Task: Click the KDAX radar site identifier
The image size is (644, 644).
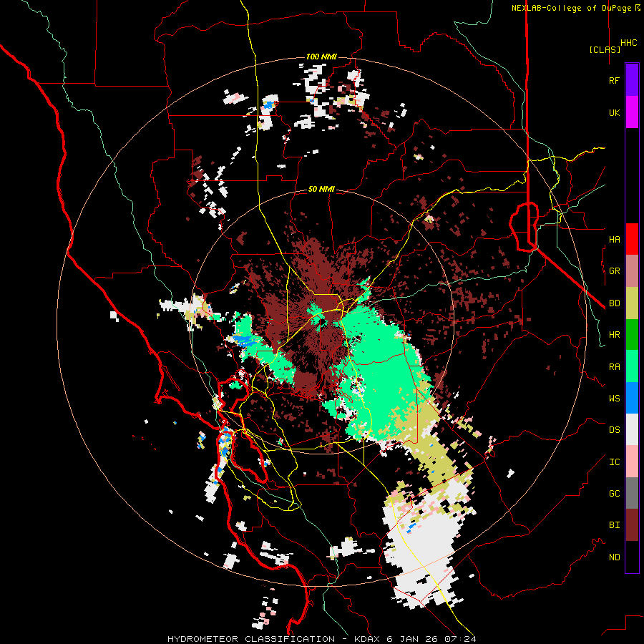Action: click(367, 639)
